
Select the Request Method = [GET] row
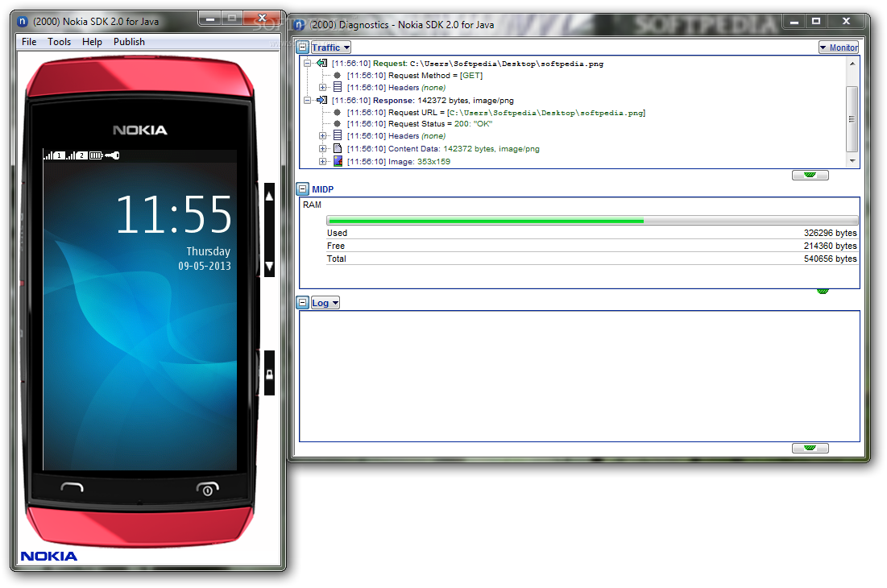[x=415, y=75]
